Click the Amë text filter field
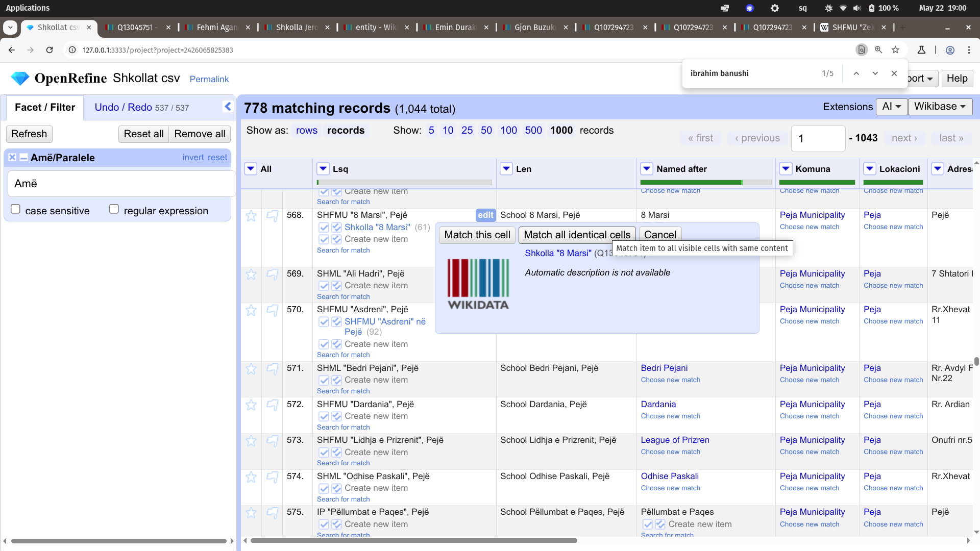Viewport: 980px width, 551px height. pyautogui.click(x=121, y=184)
